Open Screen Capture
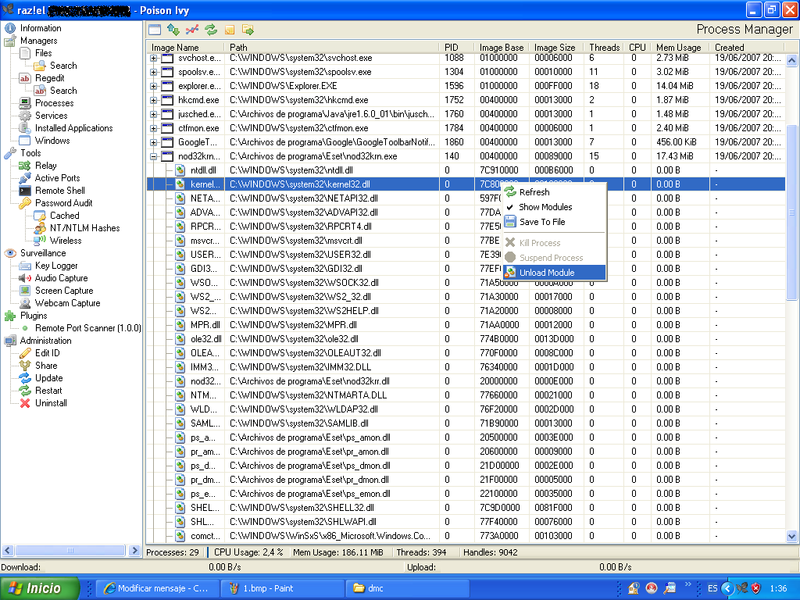 (64, 291)
